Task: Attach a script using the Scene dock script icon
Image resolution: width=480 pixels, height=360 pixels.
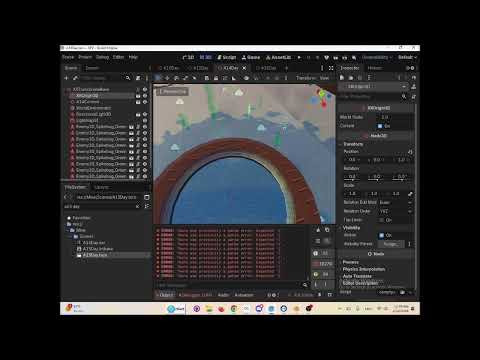Action: pyautogui.click(x=138, y=78)
